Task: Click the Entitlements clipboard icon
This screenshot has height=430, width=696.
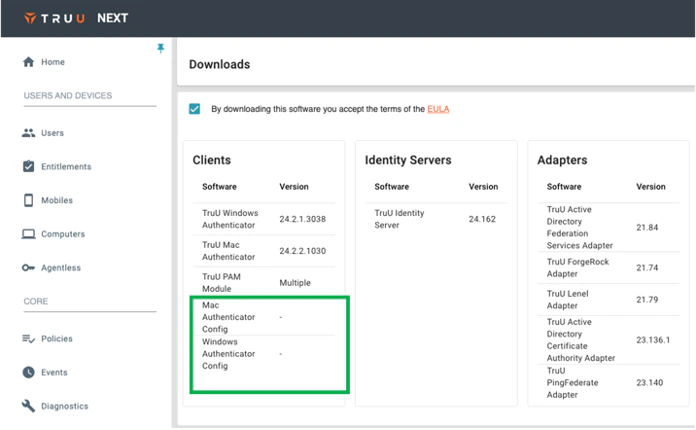Action: coord(28,166)
